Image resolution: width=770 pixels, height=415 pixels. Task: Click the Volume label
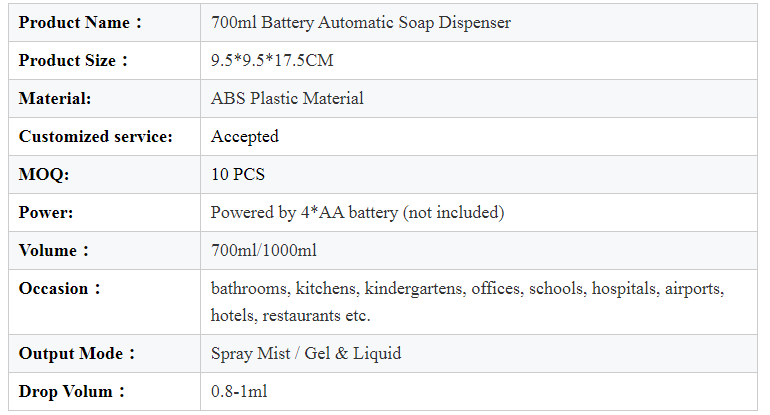click(54, 250)
